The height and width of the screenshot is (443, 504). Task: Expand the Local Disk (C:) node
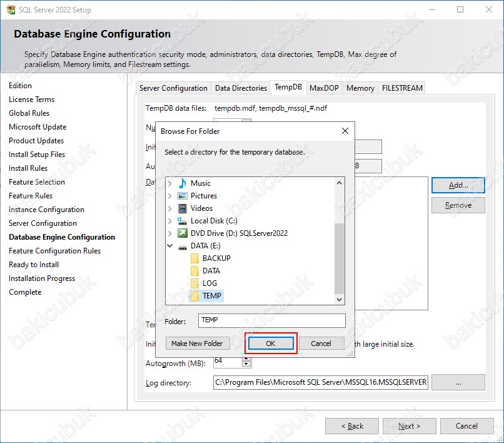coord(169,221)
